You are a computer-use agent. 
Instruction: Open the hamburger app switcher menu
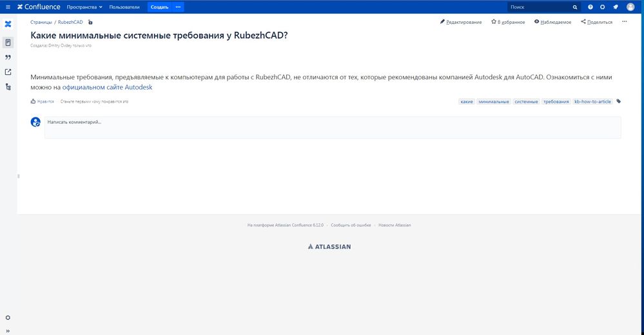pyautogui.click(x=8, y=7)
